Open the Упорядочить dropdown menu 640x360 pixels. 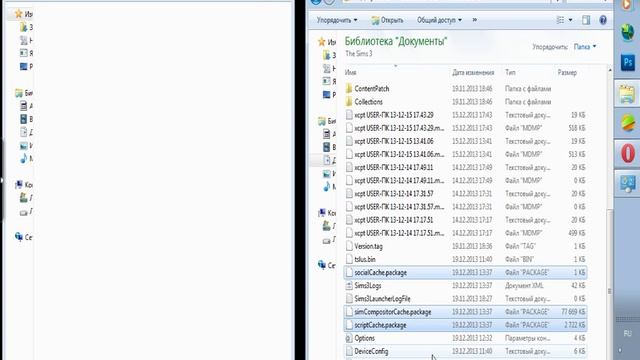[x=337, y=20]
